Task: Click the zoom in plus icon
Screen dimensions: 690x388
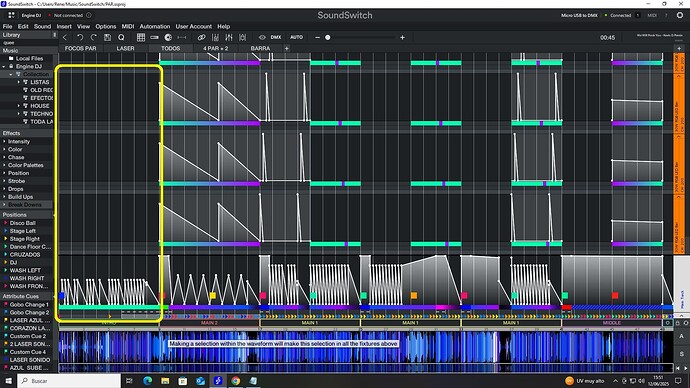Action: (x=402, y=37)
